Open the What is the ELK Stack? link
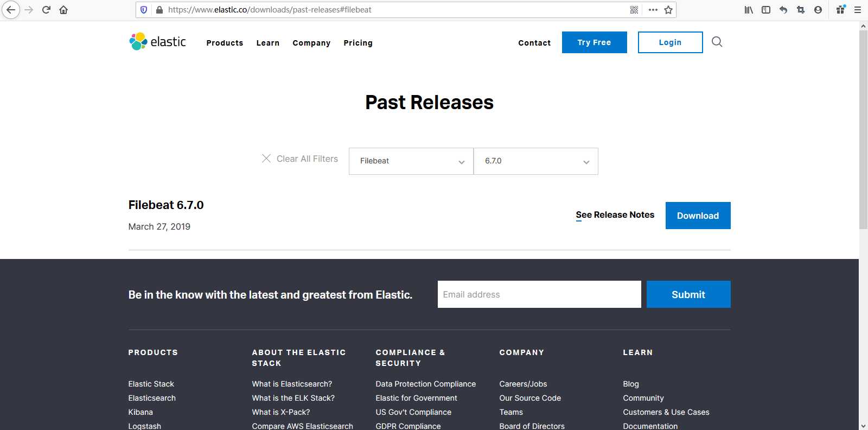The image size is (868, 430). 293,398
